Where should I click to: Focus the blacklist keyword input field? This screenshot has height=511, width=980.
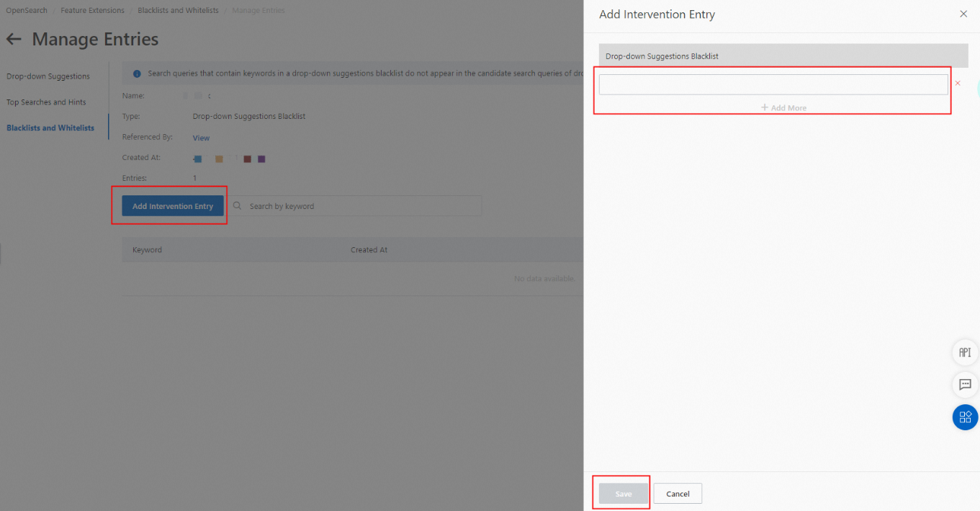[773, 84]
